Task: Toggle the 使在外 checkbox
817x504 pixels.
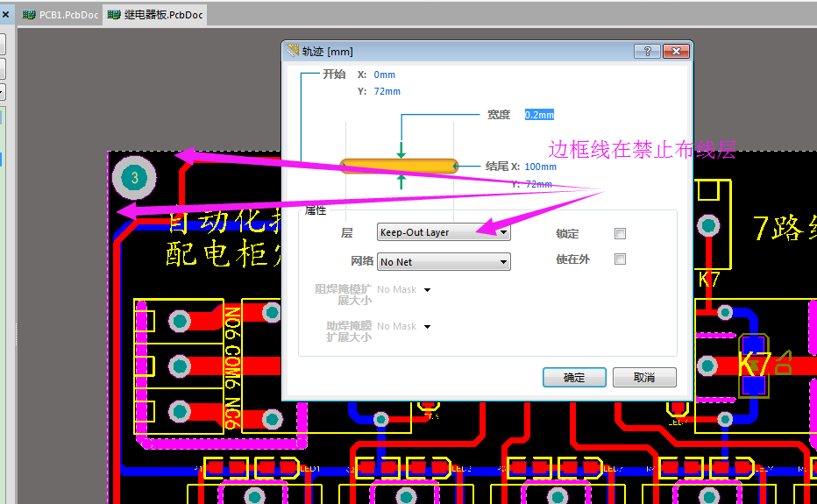Action: pos(620,259)
